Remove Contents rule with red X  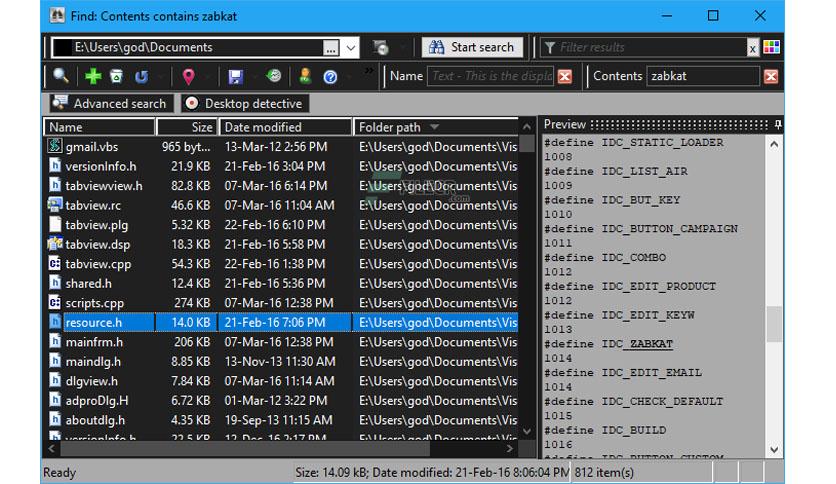(x=771, y=76)
